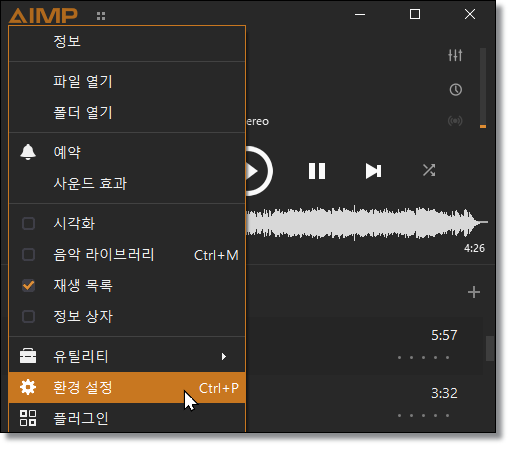Viewport: 508px width, 460px height.
Task: Minimize the AIMP window
Action: (360, 14)
